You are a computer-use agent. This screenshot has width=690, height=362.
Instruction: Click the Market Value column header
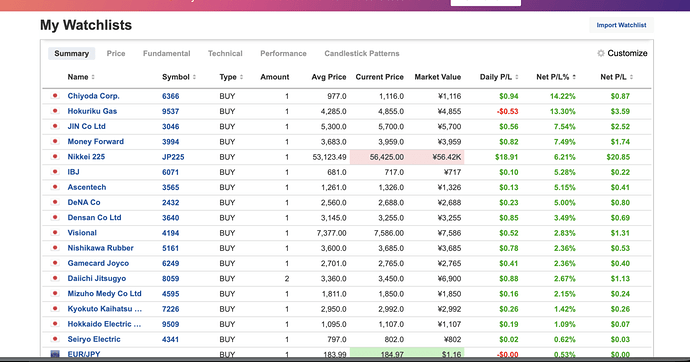(x=437, y=77)
